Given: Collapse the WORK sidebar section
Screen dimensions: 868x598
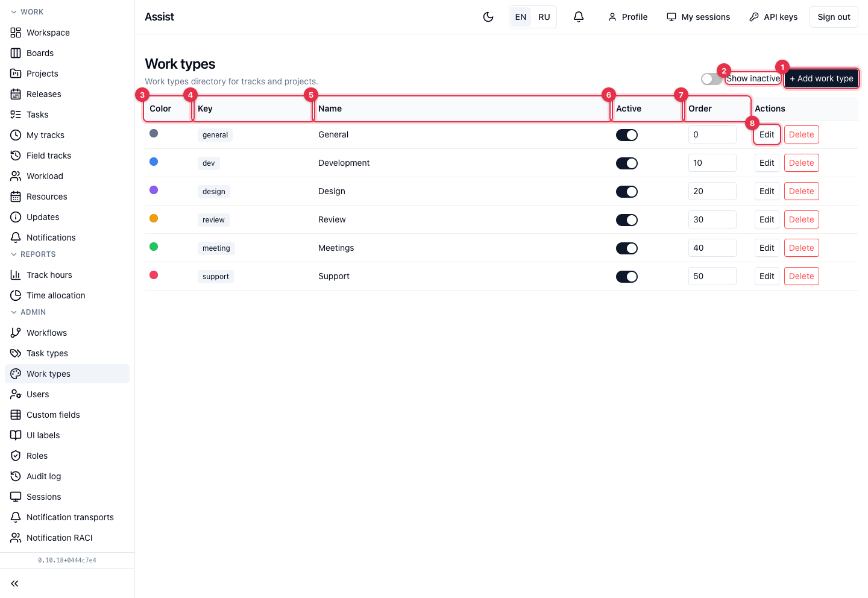Looking at the screenshot, I should coord(27,12).
